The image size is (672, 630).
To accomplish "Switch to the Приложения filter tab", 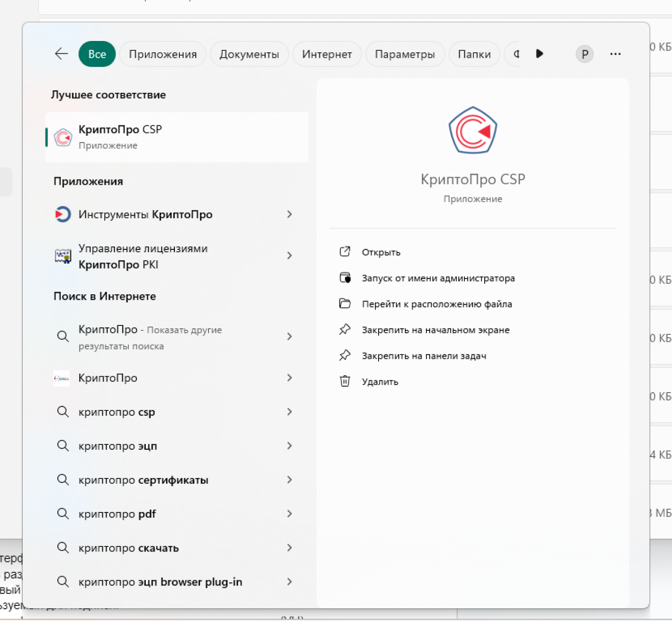I will click(x=163, y=54).
